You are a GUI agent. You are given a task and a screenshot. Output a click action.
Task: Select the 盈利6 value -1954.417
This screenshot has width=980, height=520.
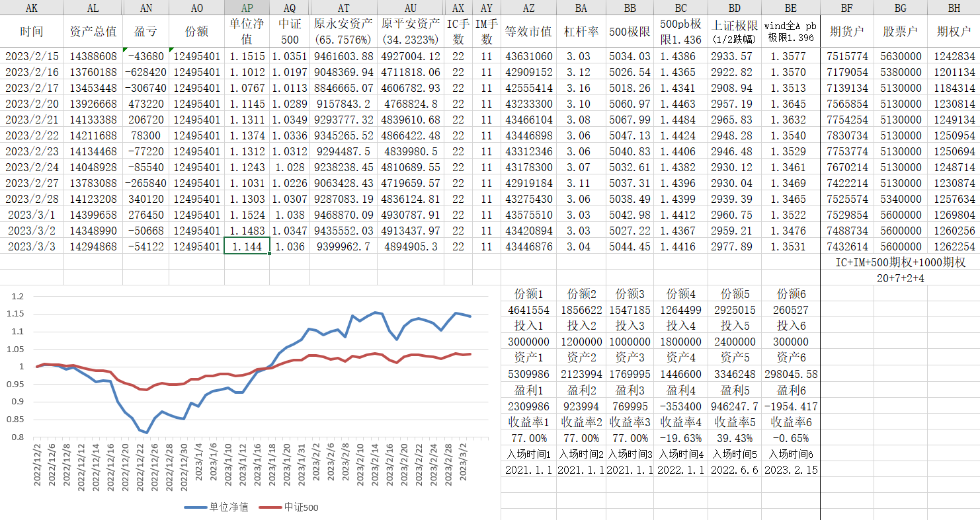click(x=790, y=406)
